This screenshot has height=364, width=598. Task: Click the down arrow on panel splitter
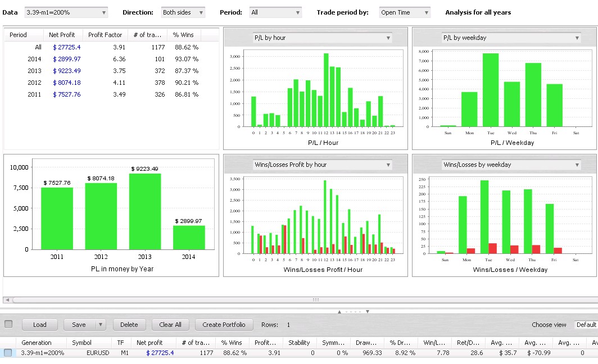(x=368, y=312)
